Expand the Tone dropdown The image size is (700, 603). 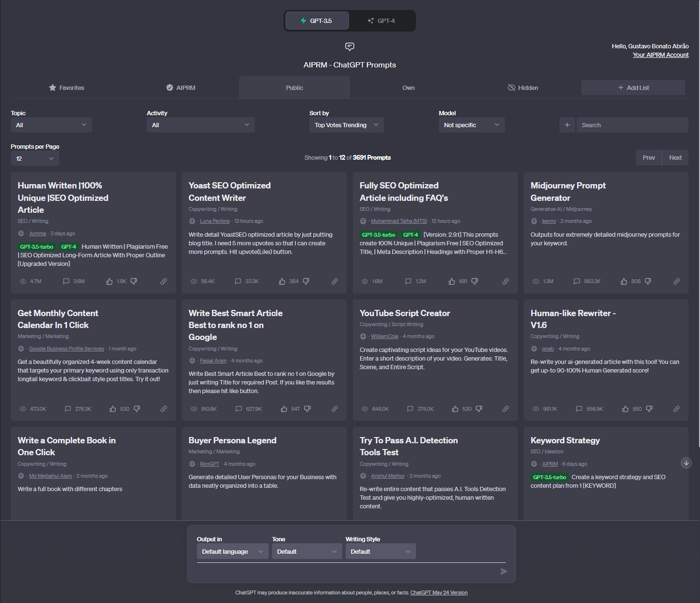[307, 551]
